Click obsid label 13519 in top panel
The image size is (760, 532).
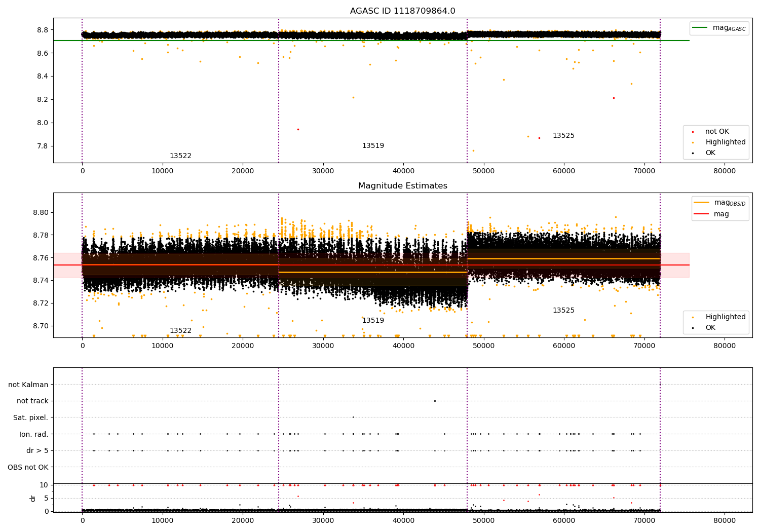373,146
